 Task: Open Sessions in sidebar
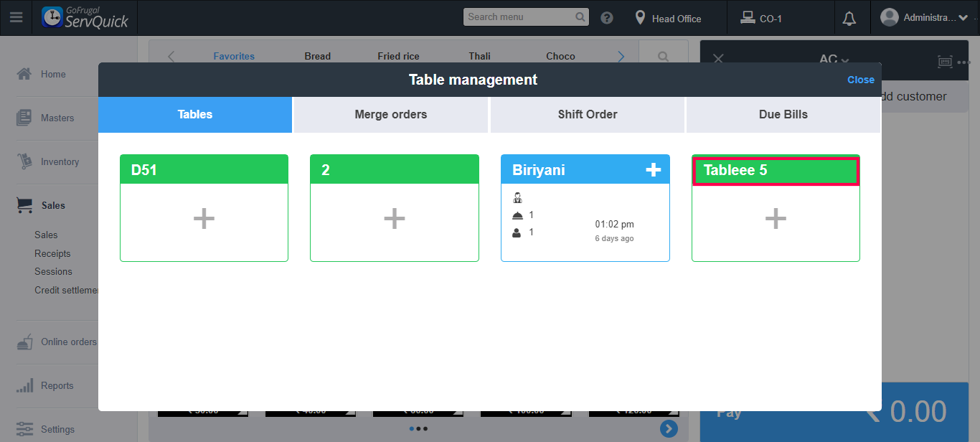tap(53, 271)
